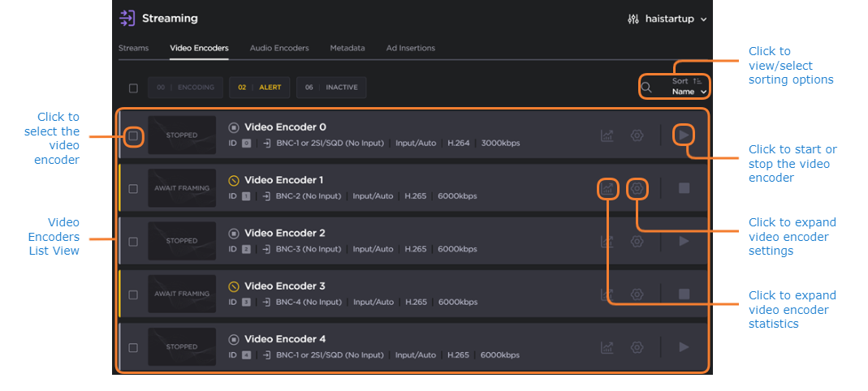Open statistics chart for Video Encoder 4
Image resolution: width=868 pixels, height=391 pixels.
tap(607, 347)
